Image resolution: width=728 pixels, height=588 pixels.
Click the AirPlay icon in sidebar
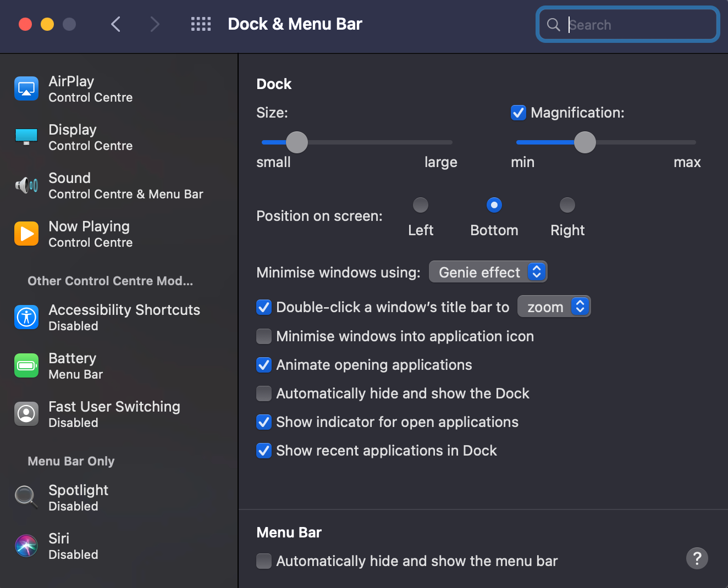[26, 88]
